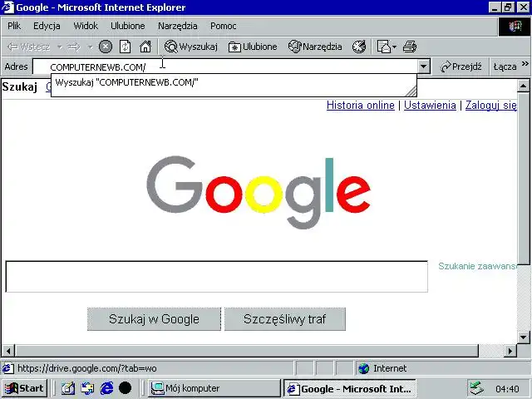Click the Show Desktop quick launch icon
The image size is (532, 399).
pos(68,388)
